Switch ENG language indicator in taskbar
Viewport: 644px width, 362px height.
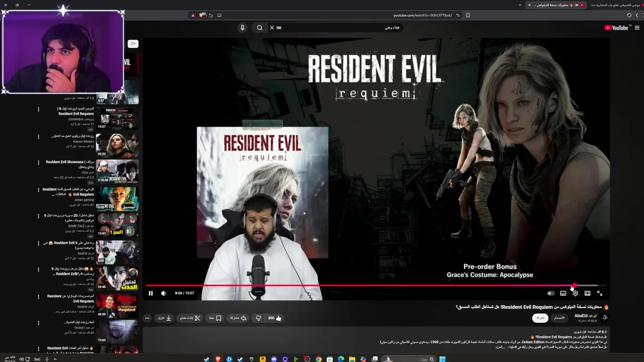pos(37,359)
